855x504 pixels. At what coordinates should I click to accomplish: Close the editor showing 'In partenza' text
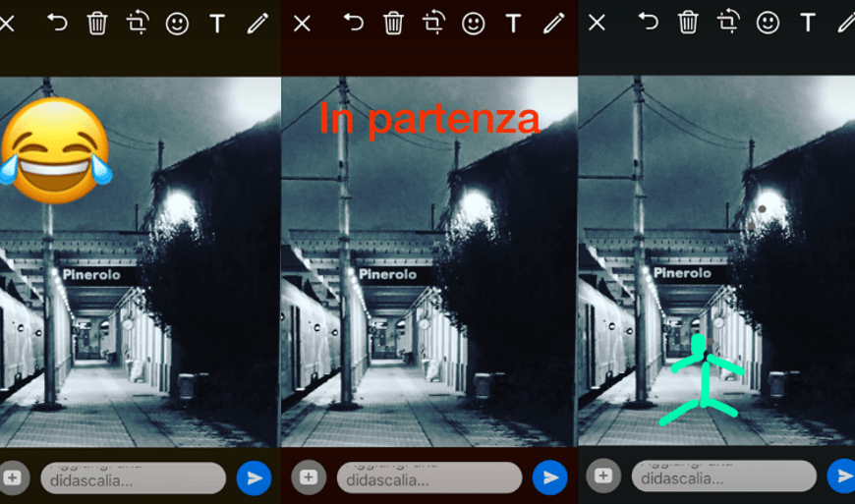302,24
